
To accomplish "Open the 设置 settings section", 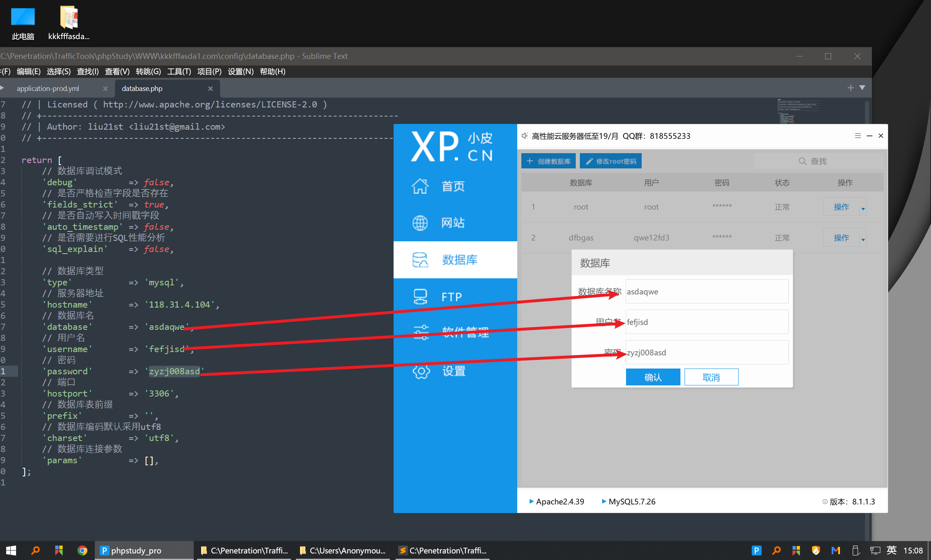I will [439, 371].
